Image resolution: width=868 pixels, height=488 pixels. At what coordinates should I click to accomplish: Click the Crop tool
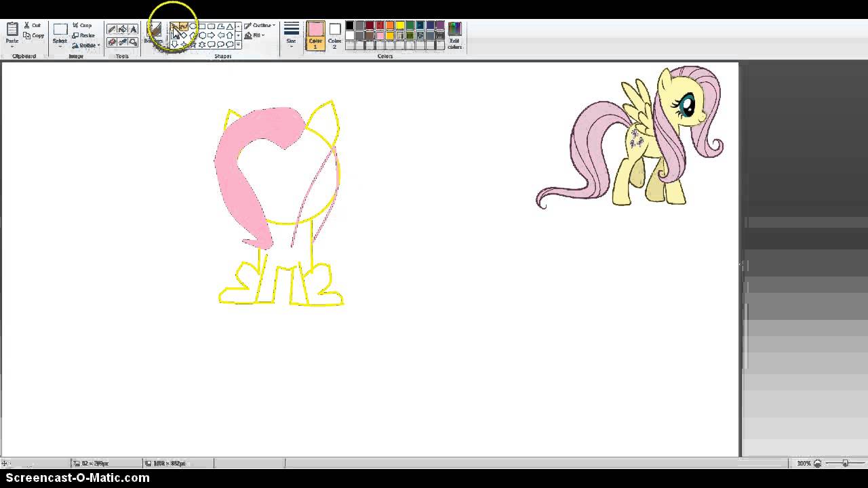[x=82, y=26]
